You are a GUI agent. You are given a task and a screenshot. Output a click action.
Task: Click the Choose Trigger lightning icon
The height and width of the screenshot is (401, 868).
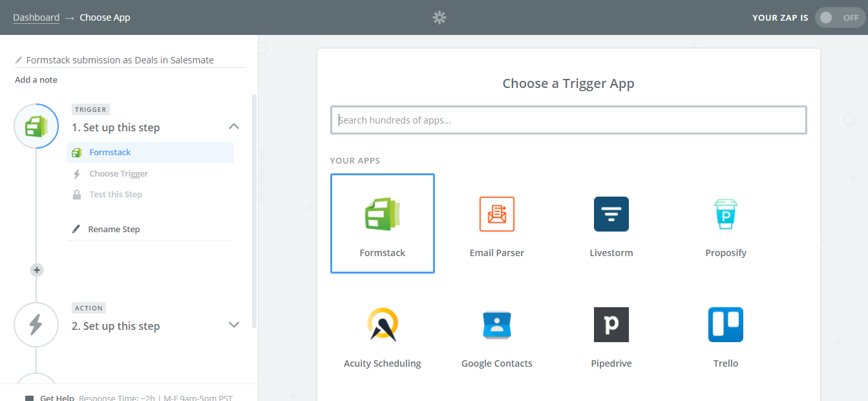coord(77,174)
